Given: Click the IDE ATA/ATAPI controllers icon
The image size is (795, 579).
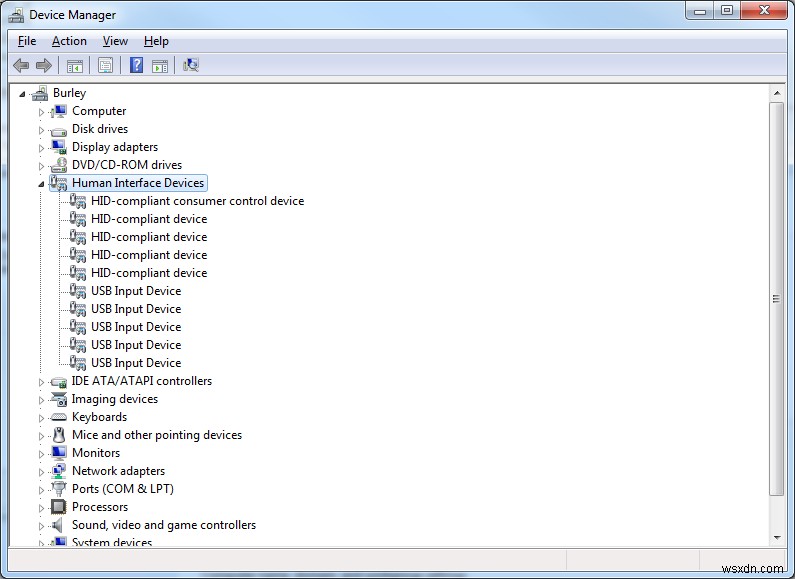Looking at the screenshot, I should pos(59,382).
